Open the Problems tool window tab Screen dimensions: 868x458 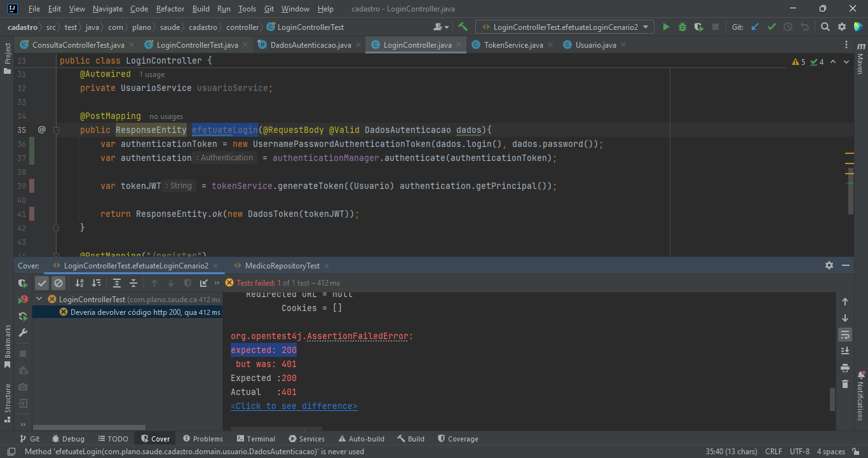[x=203, y=439]
